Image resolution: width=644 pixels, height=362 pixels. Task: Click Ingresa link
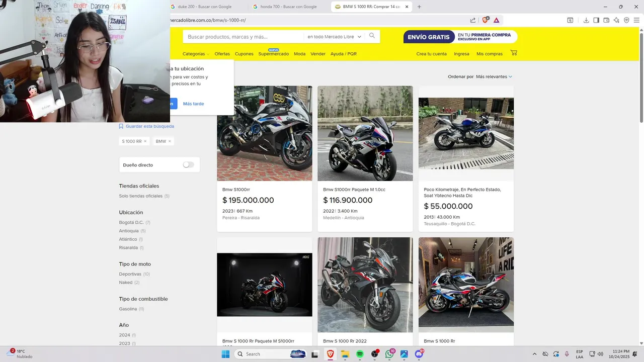click(x=461, y=54)
